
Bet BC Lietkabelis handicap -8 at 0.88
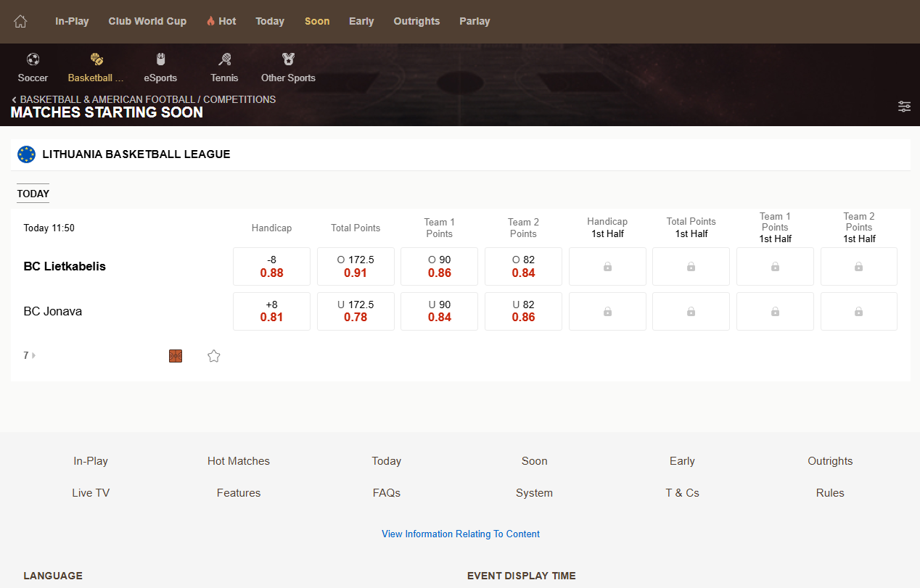click(x=271, y=267)
